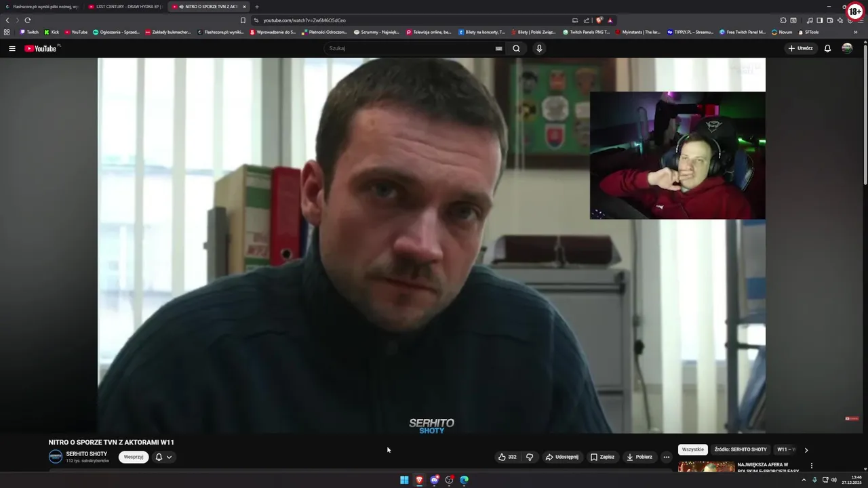Open Brave browser from taskbar
Image resolution: width=868 pixels, height=488 pixels.
coord(419,480)
